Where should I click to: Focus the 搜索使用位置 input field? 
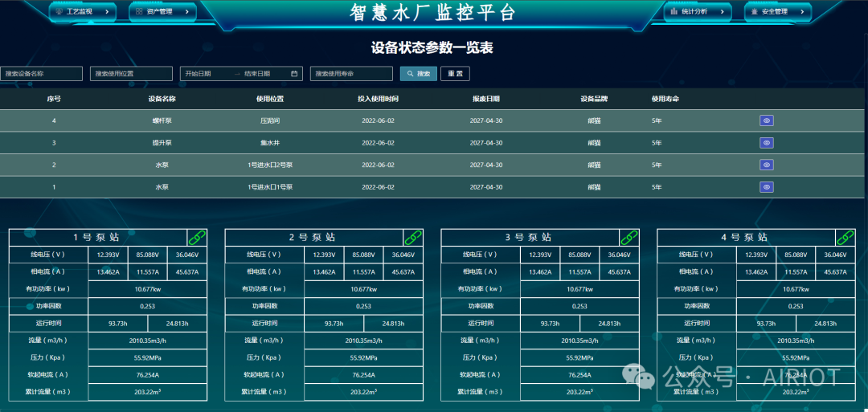coord(131,74)
